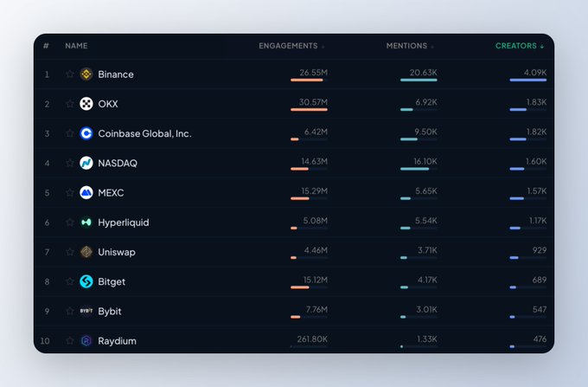This screenshot has height=387, width=588.
Task: Click the Bitget logo icon
Action: point(86,281)
